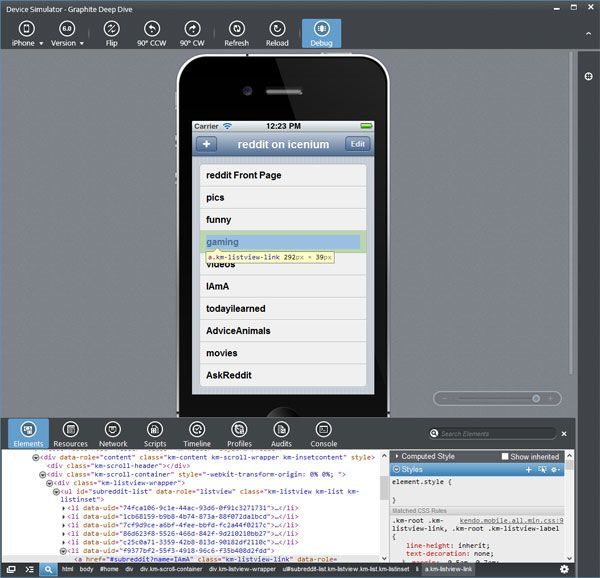Tap the IAmA list item
Screen dimensions: 600x578
[x=283, y=286]
